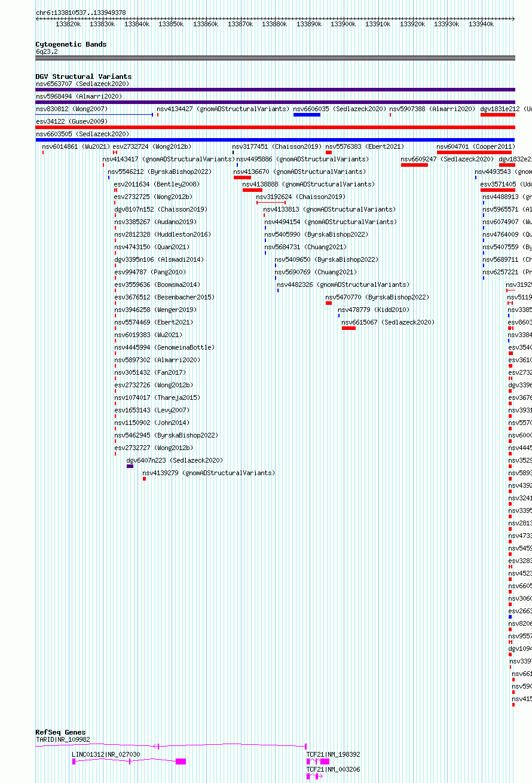This screenshot has height=783, width=532.
Task: Open variant nsv2812328 (Huddleston2016)
Action: [x=163, y=234]
